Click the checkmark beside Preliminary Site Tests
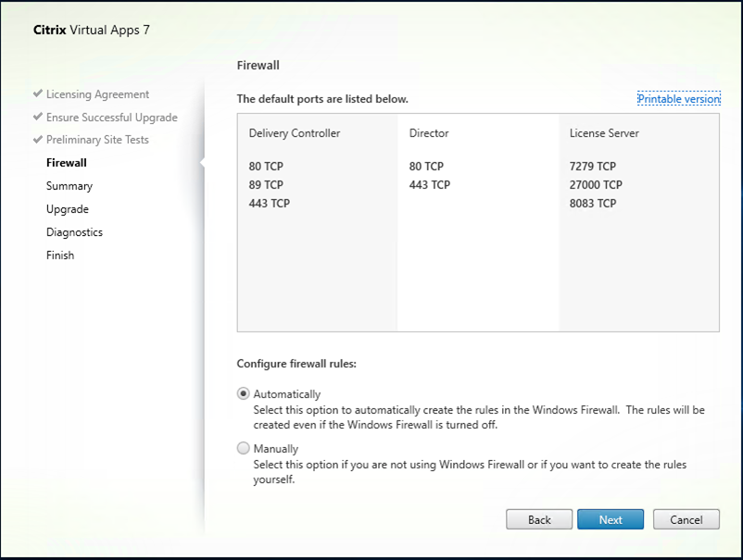Image resolution: width=743 pixels, height=560 pixels. 38,140
